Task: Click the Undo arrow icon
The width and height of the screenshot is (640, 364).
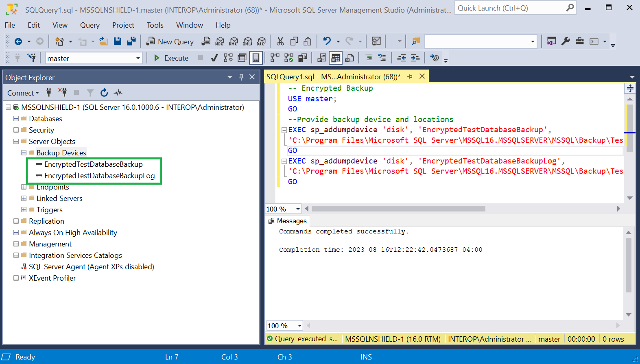Action: [x=327, y=41]
